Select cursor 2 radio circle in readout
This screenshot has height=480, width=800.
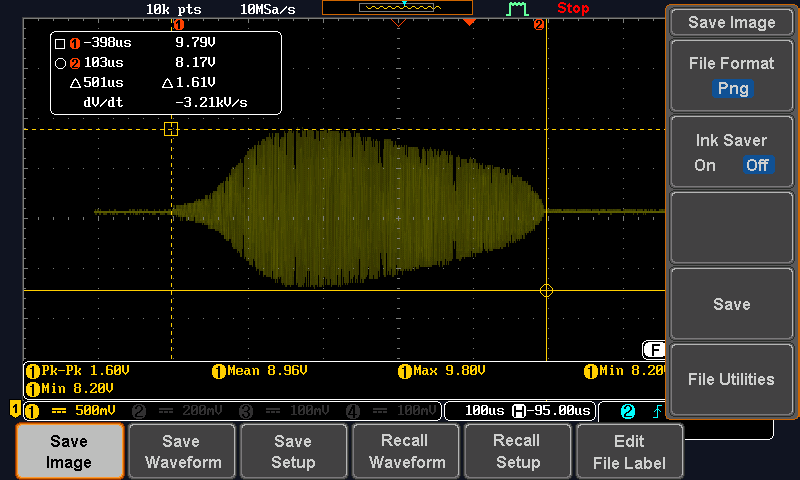pos(60,62)
